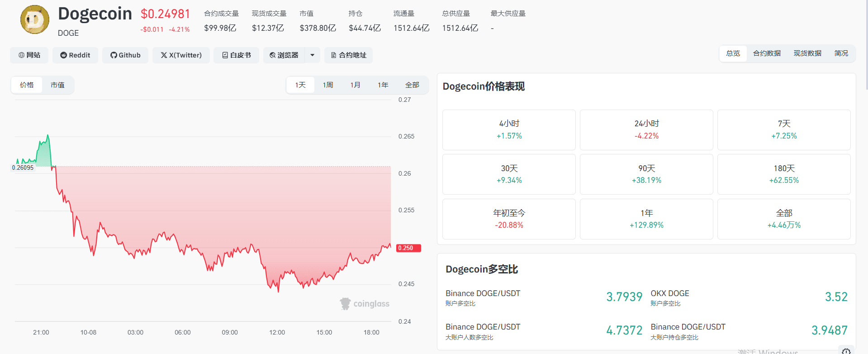Click the whitepaper document icon
Viewport: 868px width, 354px height.
point(225,55)
